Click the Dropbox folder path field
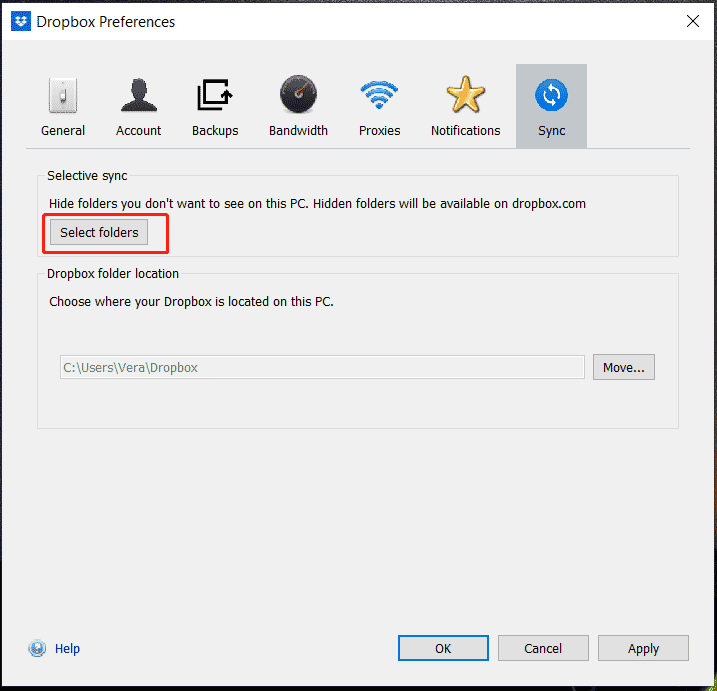Image resolution: width=717 pixels, height=691 pixels. pyautogui.click(x=321, y=367)
